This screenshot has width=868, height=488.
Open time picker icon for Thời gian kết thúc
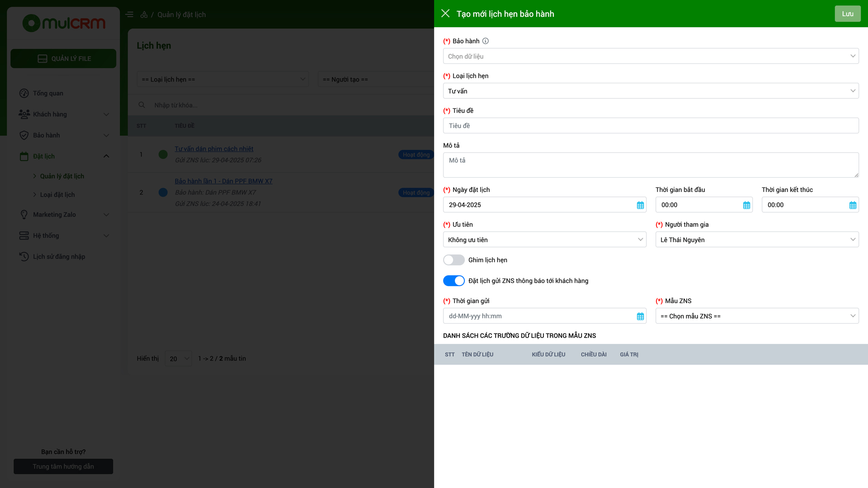[x=853, y=205]
